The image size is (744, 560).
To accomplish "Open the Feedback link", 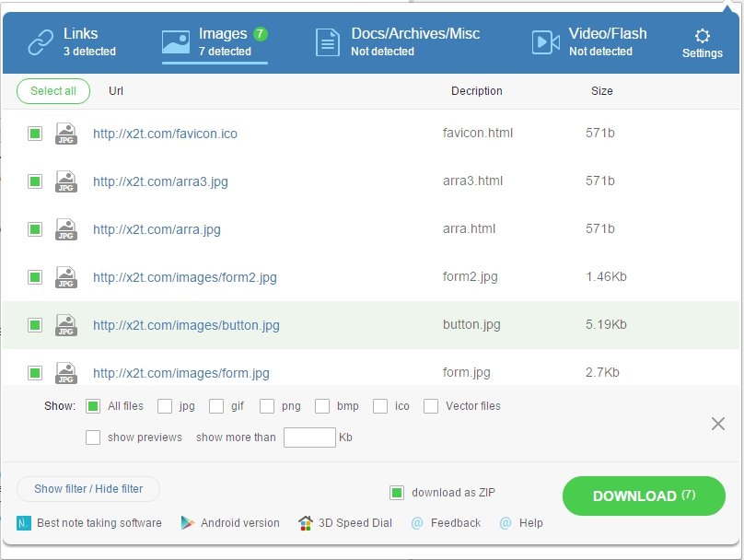I will click(456, 523).
